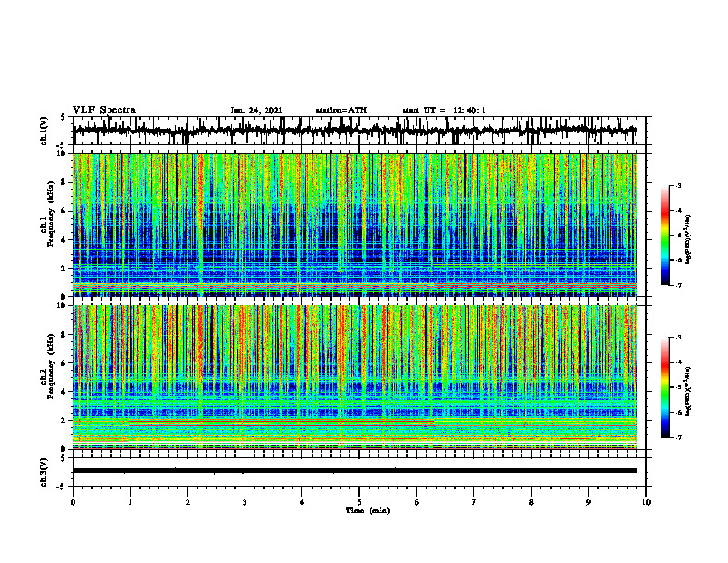This screenshot has height=563, width=728.
Task: Click the ch.2 'Frequency (kHz)' axis label
Action: pyautogui.click(x=51, y=366)
